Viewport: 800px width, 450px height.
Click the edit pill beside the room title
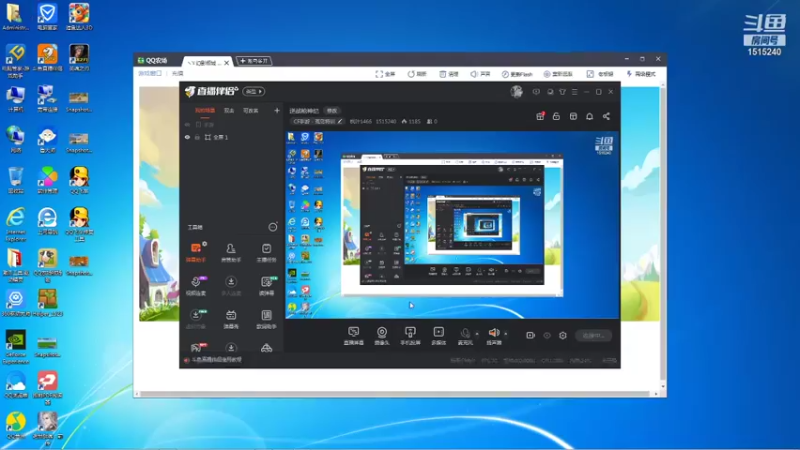coord(332,111)
